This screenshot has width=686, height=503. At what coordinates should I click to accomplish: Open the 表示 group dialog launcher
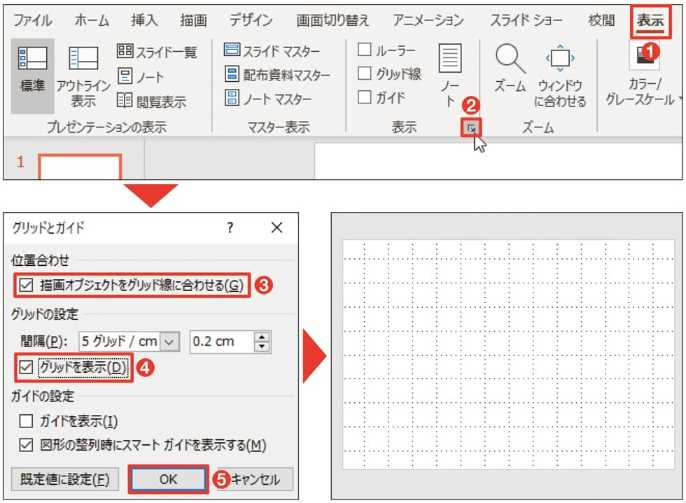click(471, 128)
